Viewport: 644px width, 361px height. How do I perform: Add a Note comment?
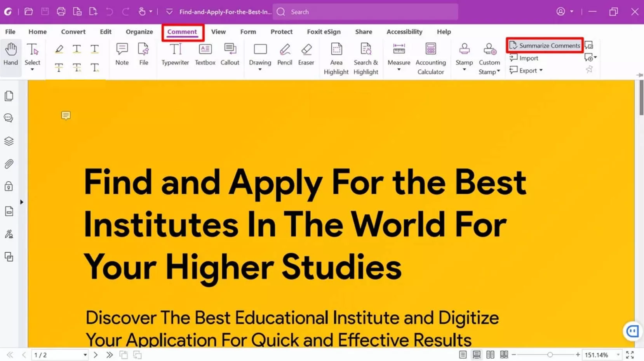(122, 54)
